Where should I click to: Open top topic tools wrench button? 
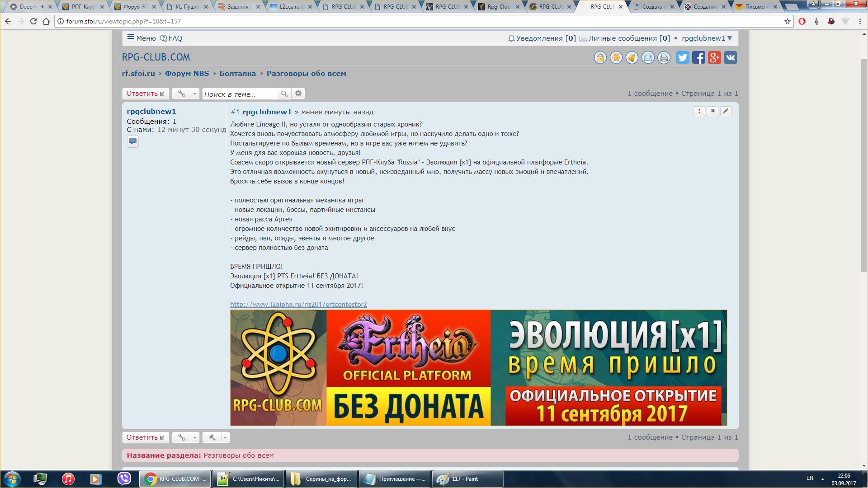click(x=181, y=94)
